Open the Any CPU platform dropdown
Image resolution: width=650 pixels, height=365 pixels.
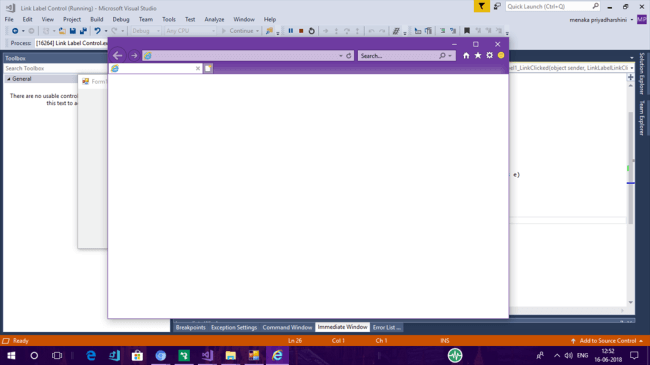190,31
